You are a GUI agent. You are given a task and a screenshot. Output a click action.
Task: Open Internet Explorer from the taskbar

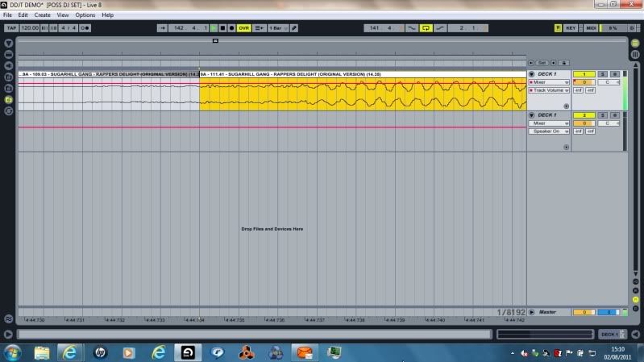click(x=70, y=352)
